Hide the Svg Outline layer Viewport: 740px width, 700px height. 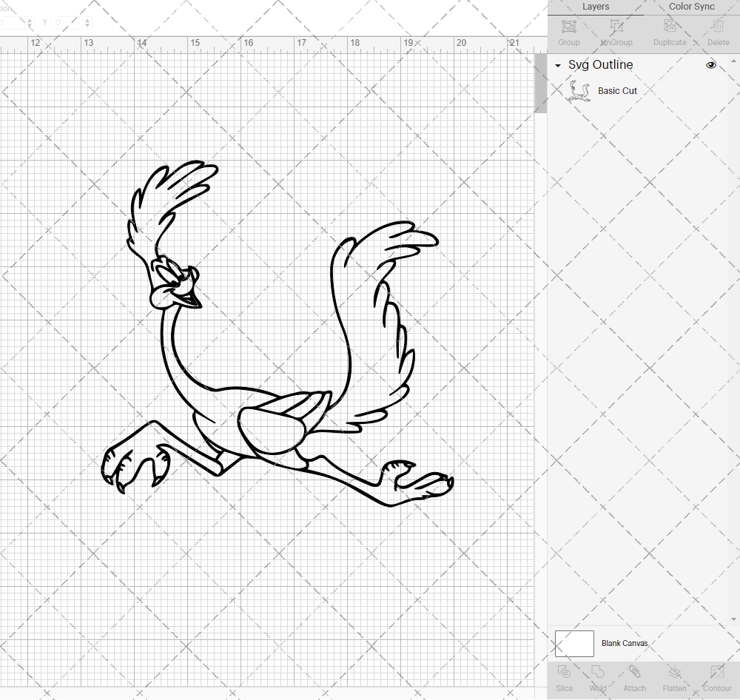coord(711,65)
